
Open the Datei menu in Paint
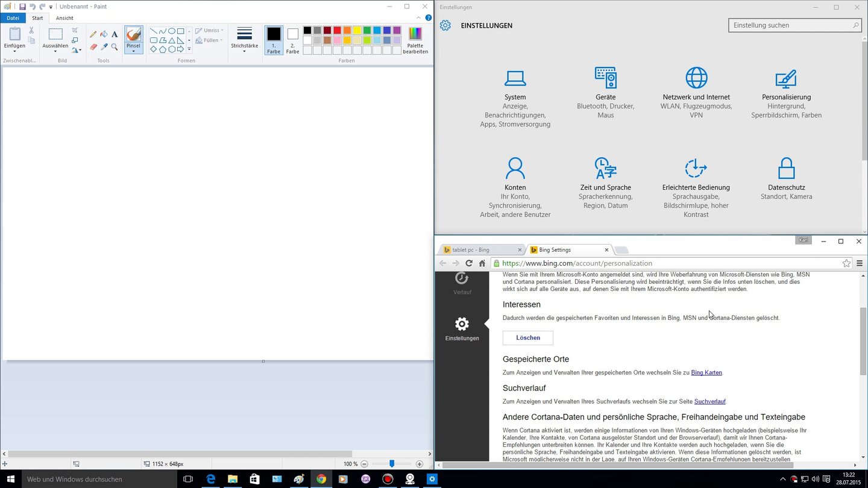coord(13,18)
